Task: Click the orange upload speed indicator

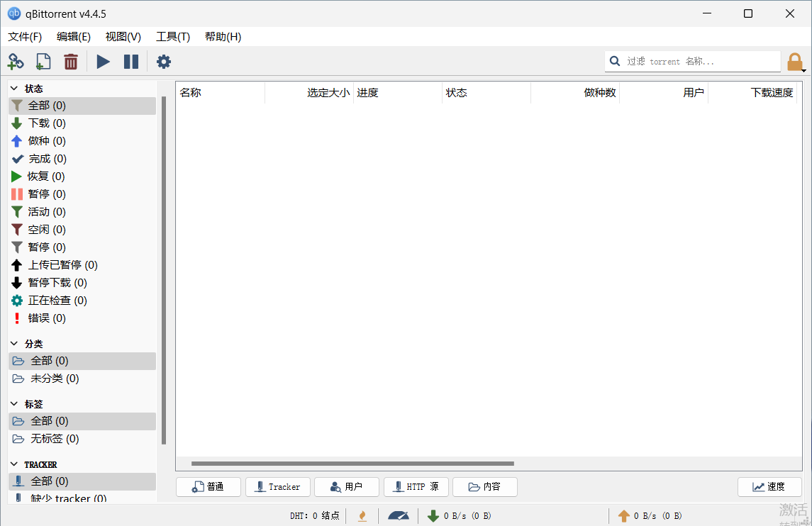Action: coord(650,515)
